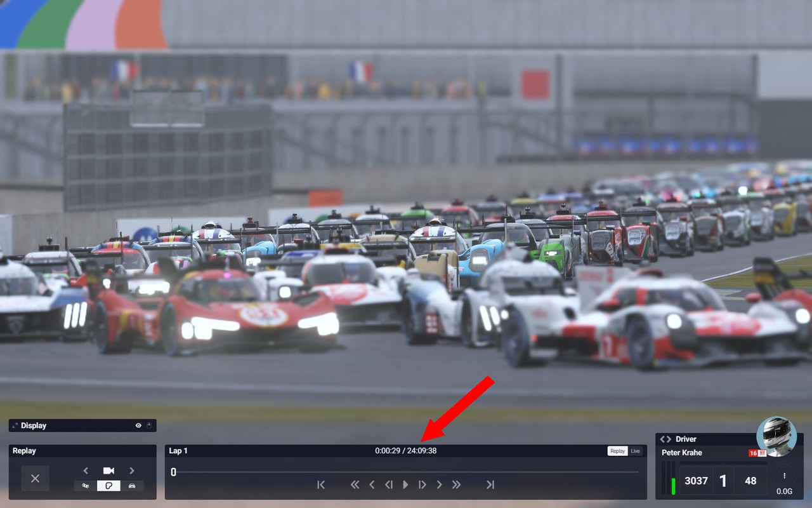Click the green throttle bar
The image size is (812, 508).
click(673, 486)
